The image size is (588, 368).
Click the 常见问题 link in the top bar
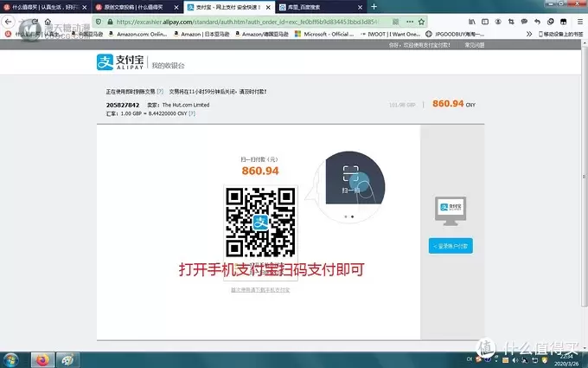[x=475, y=45]
